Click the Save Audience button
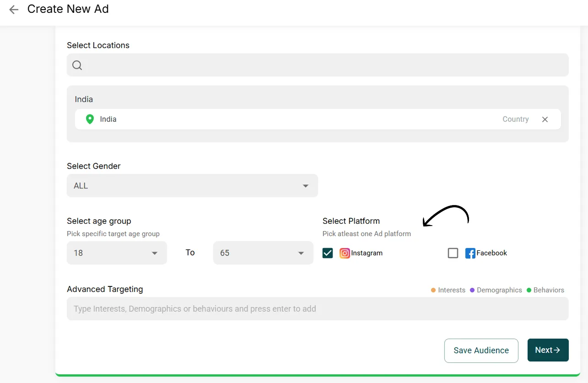This screenshot has width=588, height=383. (481, 350)
